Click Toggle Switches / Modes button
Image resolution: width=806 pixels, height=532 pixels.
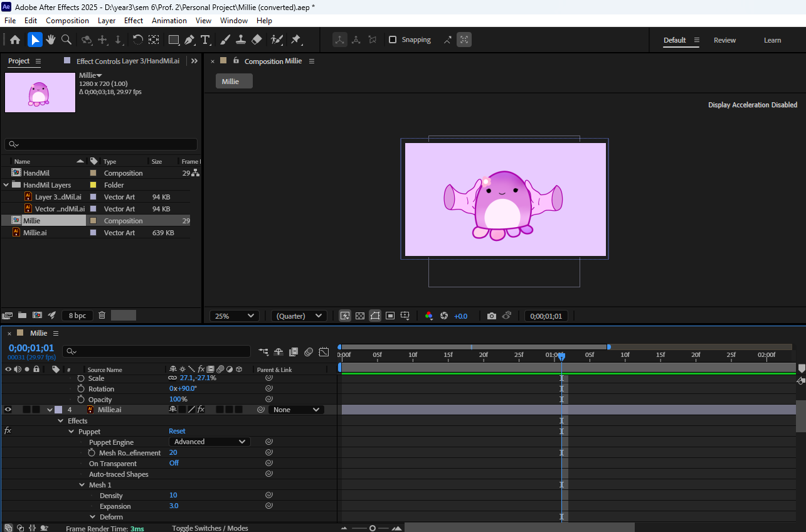click(210, 528)
